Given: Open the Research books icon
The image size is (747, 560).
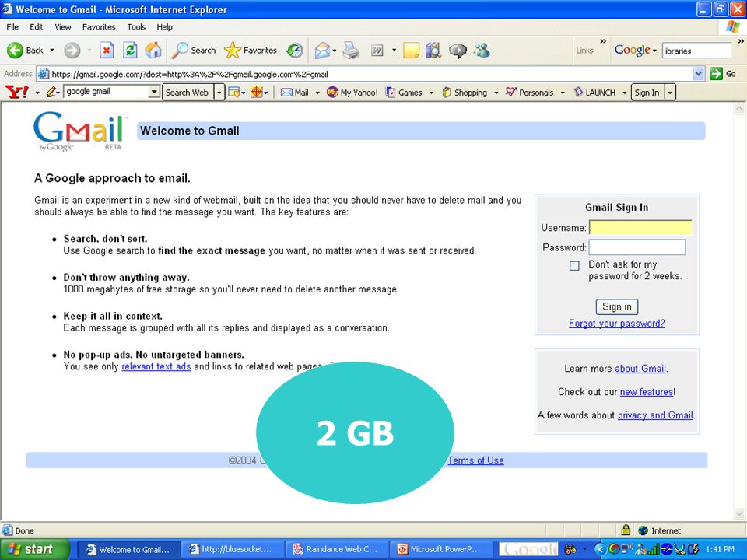Looking at the screenshot, I should pyautogui.click(x=433, y=50).
